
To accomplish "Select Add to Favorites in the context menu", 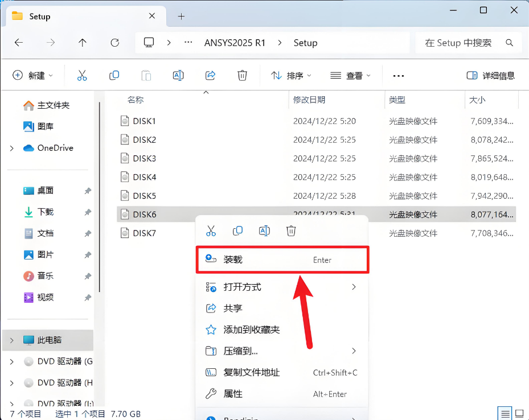I will [282, 330].
